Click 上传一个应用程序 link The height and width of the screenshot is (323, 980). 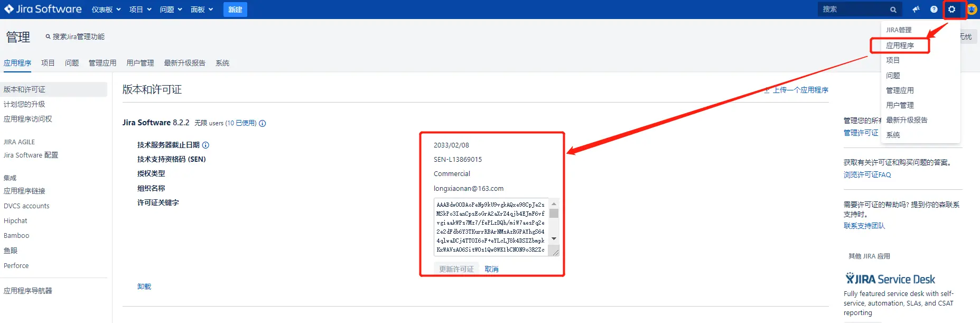coord(797,90)
